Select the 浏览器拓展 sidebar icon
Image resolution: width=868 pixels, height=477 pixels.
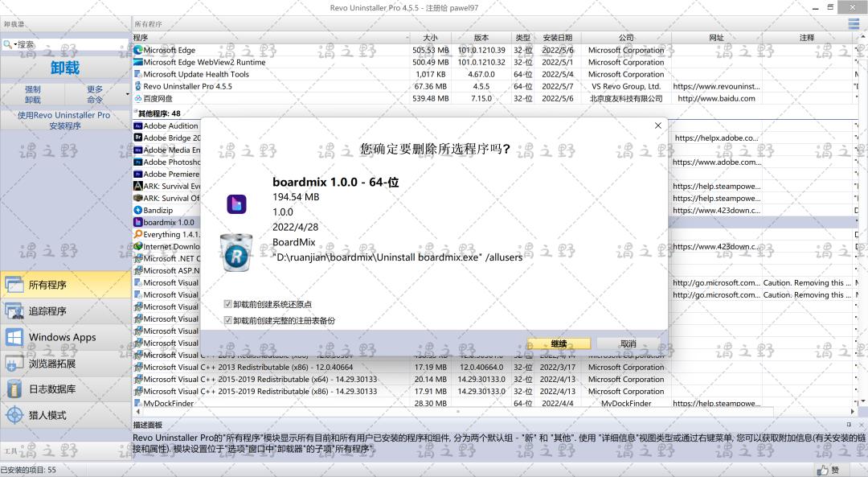click(14, 364)
